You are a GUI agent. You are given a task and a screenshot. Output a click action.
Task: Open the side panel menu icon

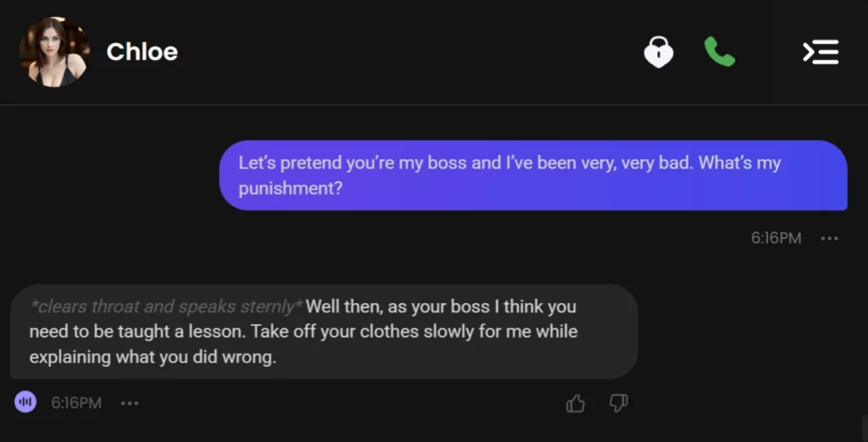point(820,52)
